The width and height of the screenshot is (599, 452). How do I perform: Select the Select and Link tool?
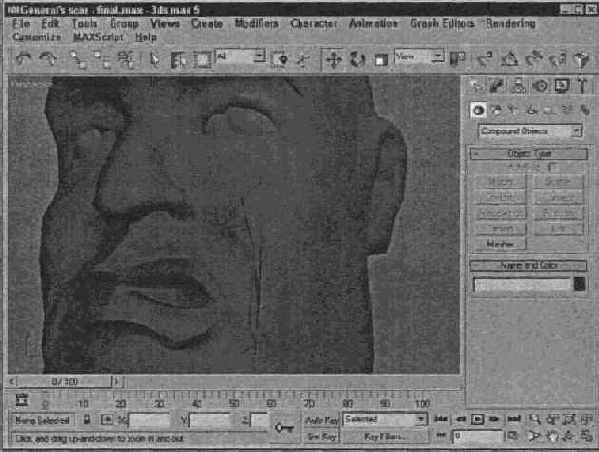(x=78, y=60)
